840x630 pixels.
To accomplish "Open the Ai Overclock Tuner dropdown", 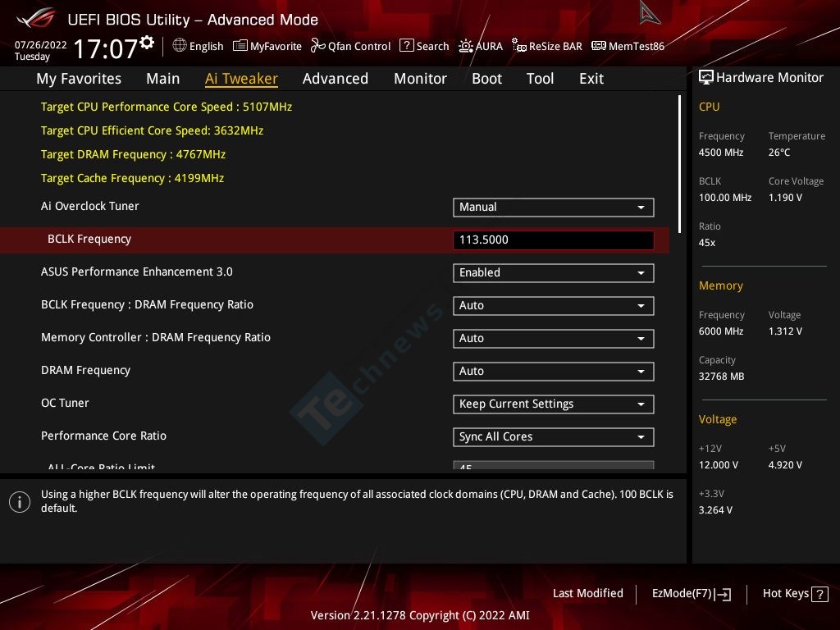I will 554,208.
